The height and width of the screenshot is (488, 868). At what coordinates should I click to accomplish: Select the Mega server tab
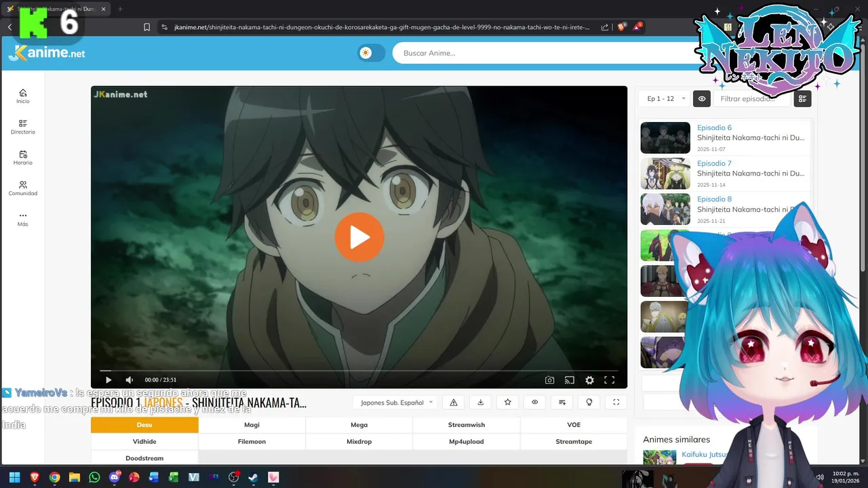[359, 425]
